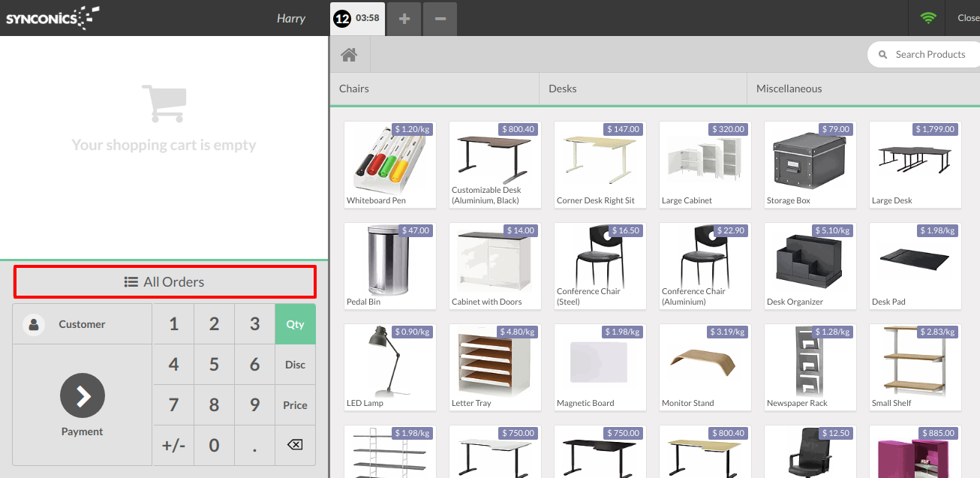Click the Search Products field
The image size is (980, 478).
point(924,54)
